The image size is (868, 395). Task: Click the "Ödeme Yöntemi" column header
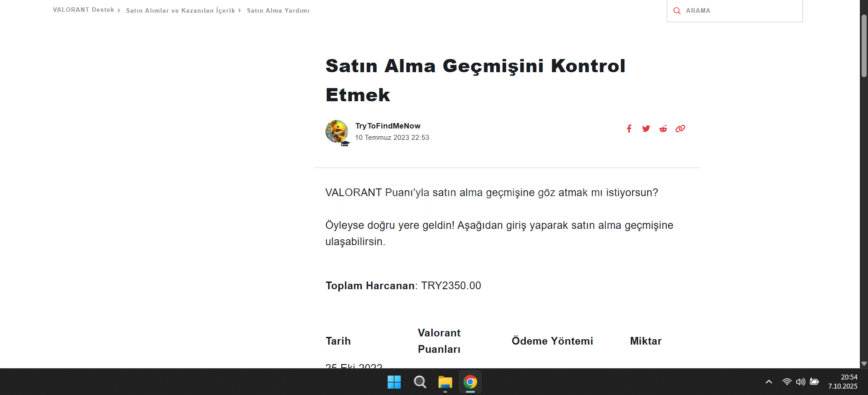click(x=552, y=341)
